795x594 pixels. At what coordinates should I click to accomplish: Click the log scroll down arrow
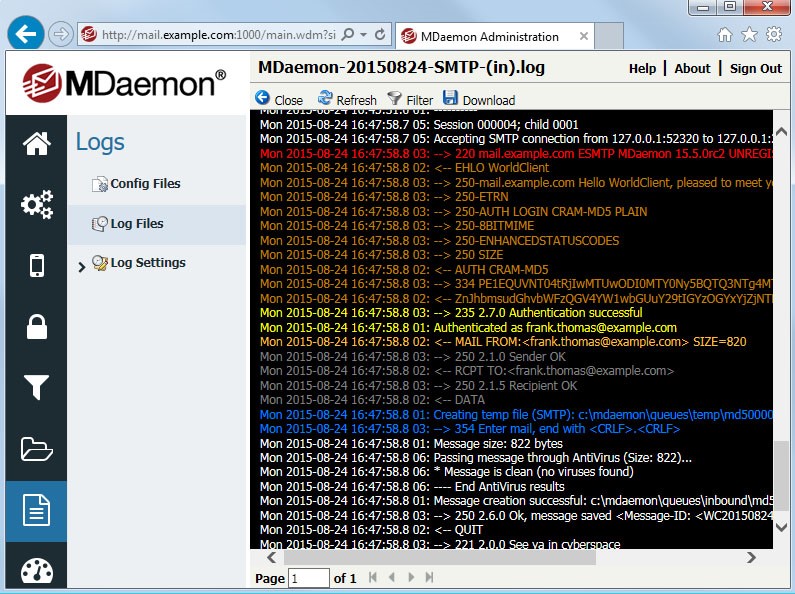pos(781,527)
